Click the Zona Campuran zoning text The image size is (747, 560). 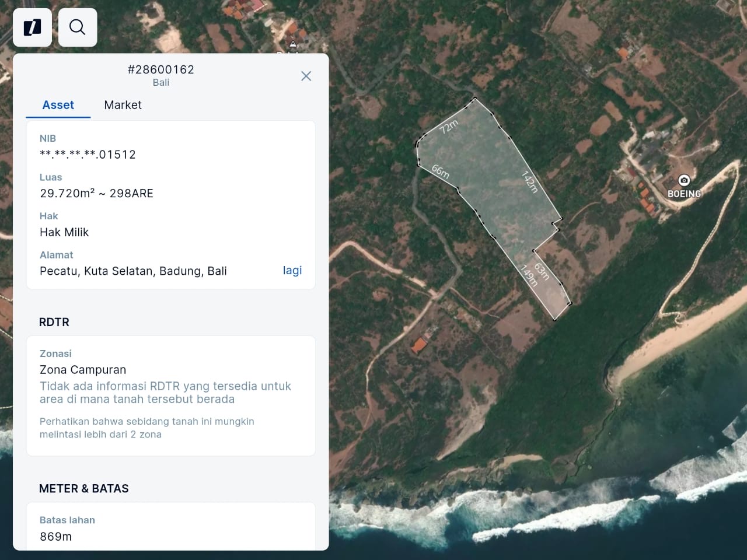click(83, 370)
